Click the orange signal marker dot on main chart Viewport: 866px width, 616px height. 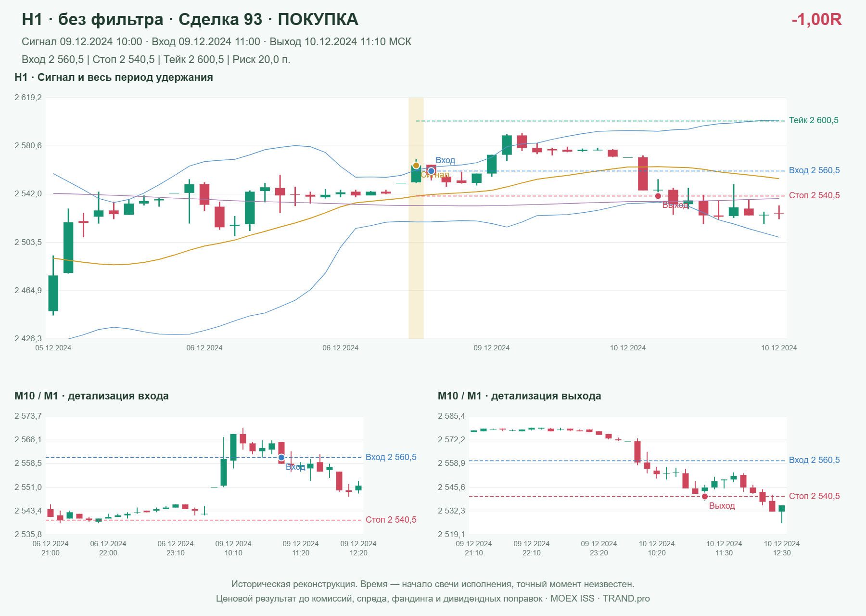(416, 166)
